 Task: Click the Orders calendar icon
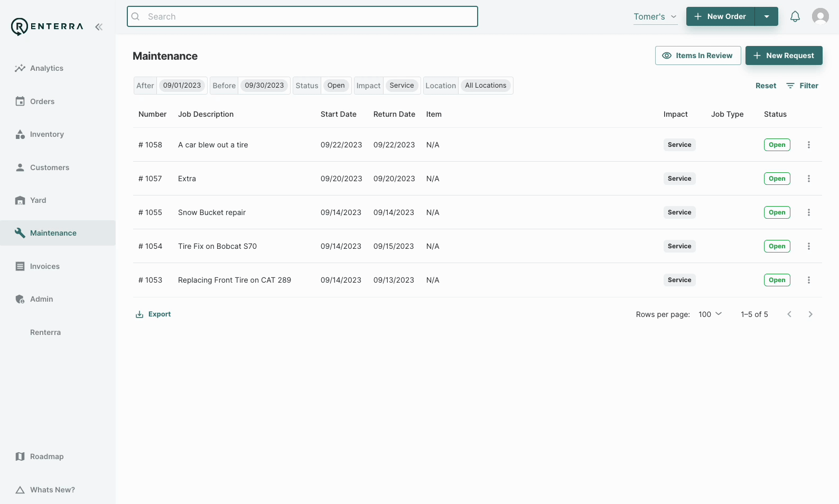tap(20, 101)
